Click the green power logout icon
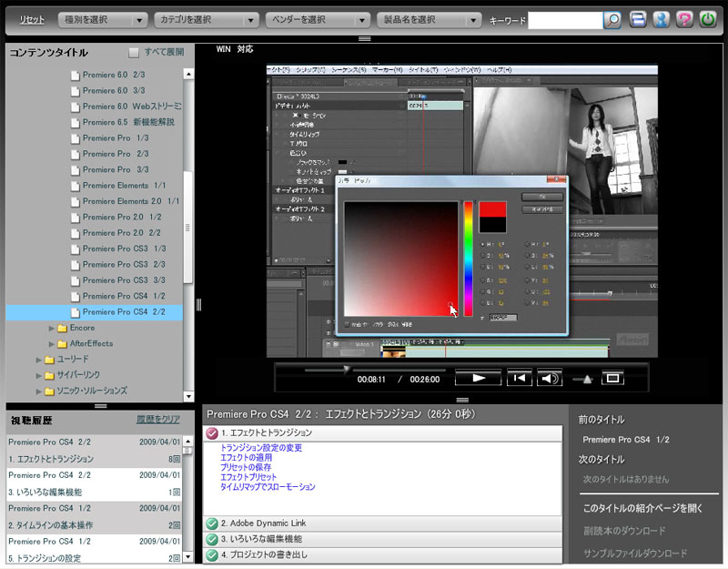The height and width of the screenshot is (569, 728). pos(707,19)
